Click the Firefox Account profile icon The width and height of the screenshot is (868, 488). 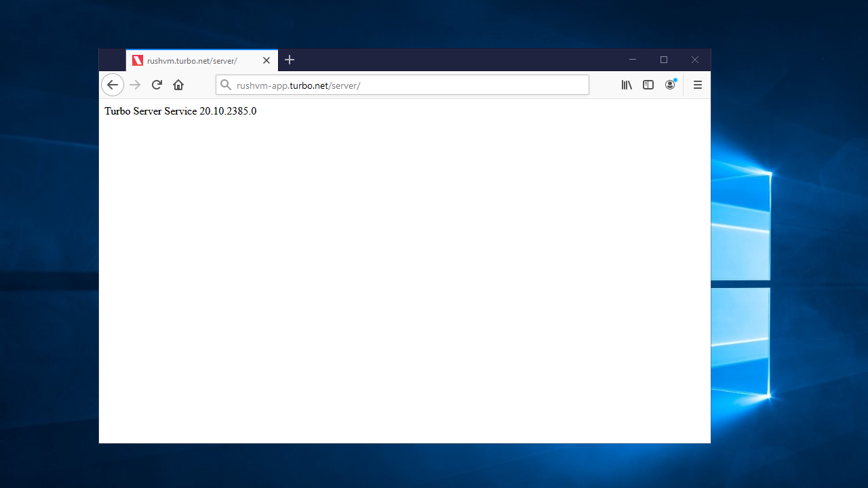[670, 85]
